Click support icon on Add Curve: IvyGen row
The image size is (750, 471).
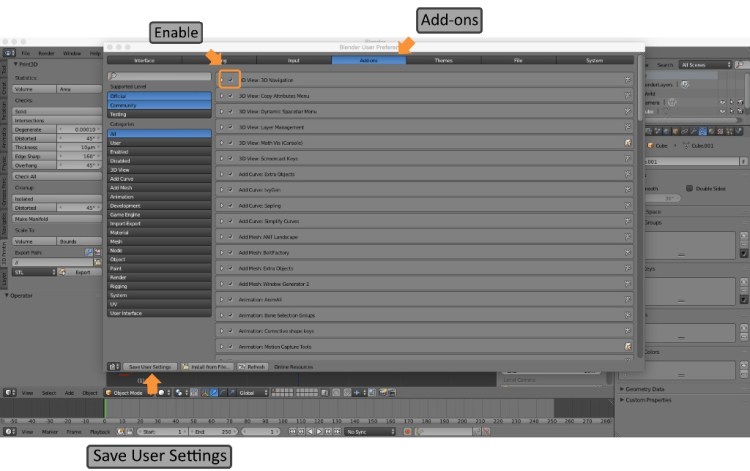click(x=628, y=189)
